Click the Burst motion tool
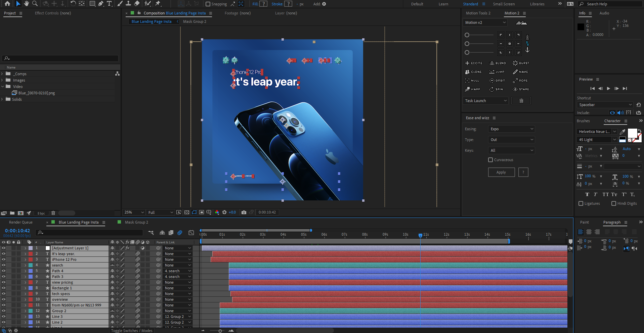Viewport: 644px width, 333px height. coord(521,63)
